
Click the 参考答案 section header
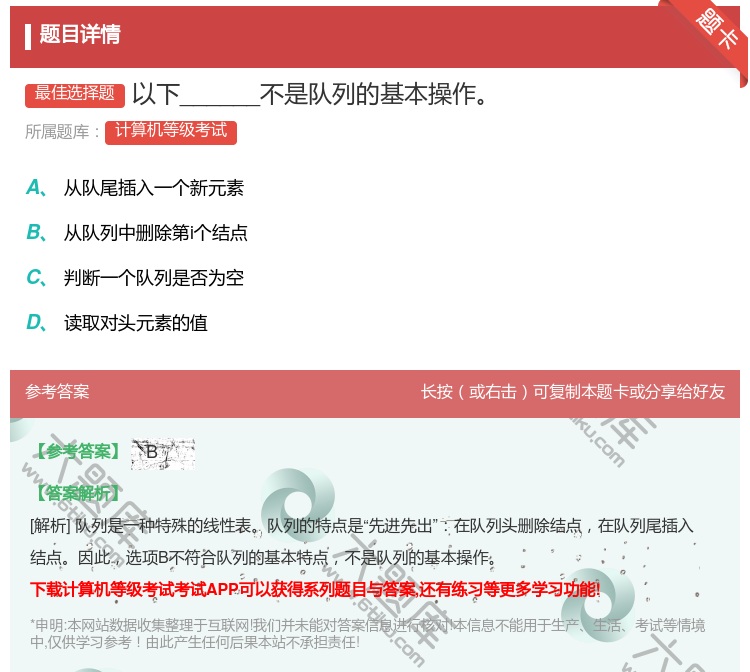[57, 392]
